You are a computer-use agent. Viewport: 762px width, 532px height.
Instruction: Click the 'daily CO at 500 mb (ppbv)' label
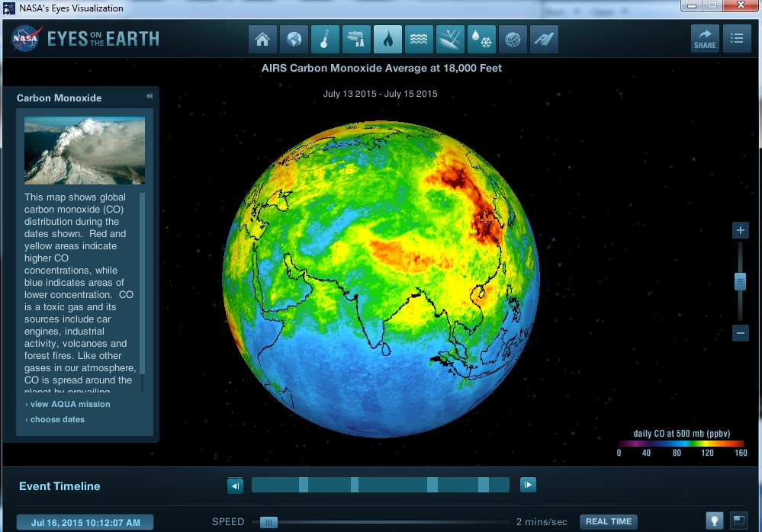[681, 434]
